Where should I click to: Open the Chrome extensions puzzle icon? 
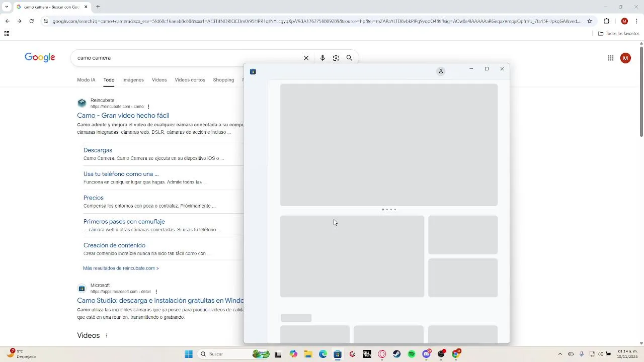tap(606, 21)
